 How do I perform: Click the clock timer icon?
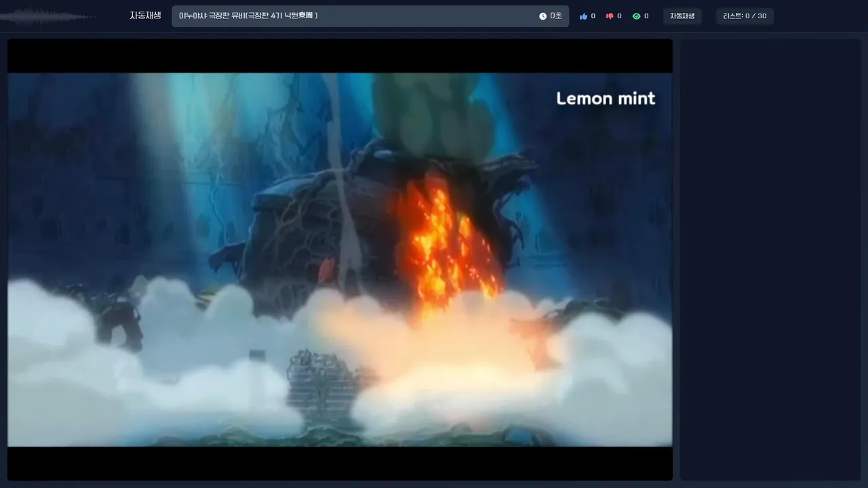pos(542,16)
